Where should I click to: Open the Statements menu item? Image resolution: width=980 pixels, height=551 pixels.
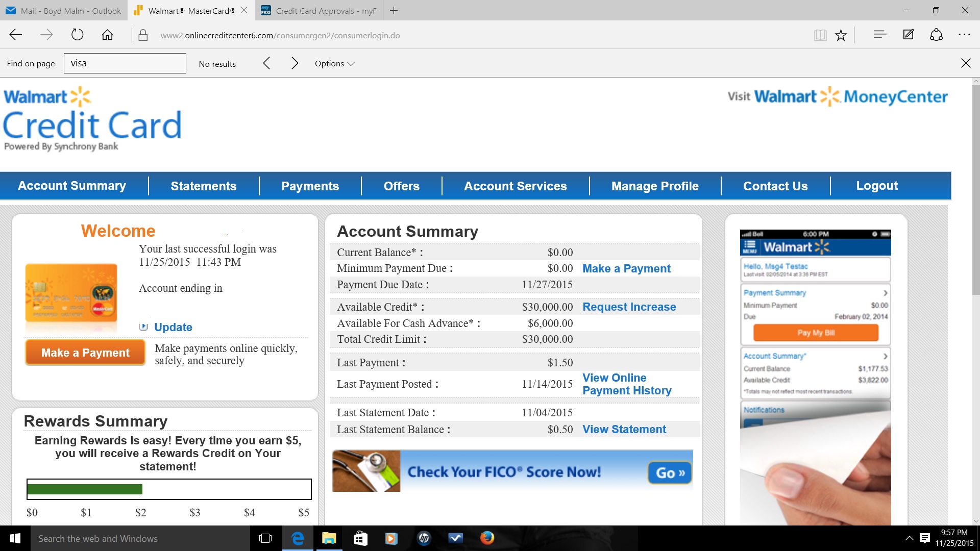tap(203, 186)
